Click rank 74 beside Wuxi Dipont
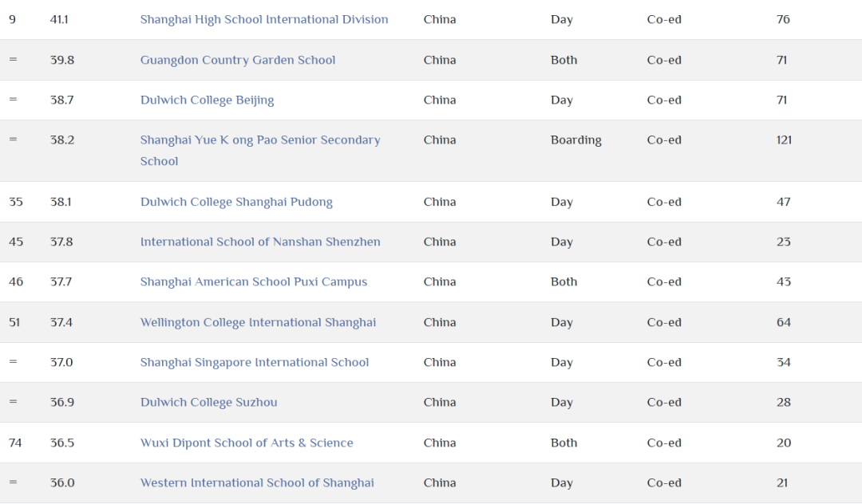Screen dimensions: 862x504 click(15, 443)
